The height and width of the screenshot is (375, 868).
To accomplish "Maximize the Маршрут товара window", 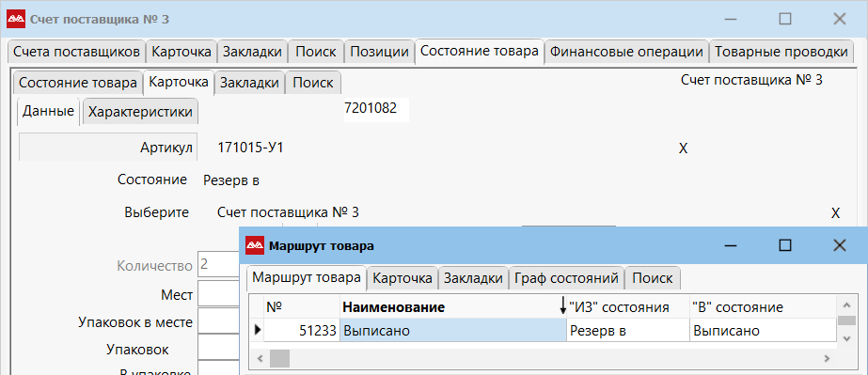I will coord(785,245).
